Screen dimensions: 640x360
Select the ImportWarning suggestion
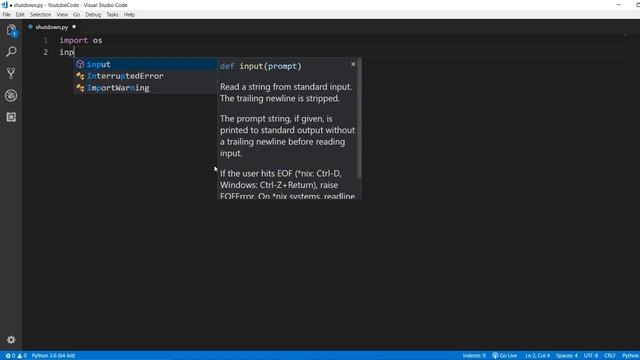[145, 88]
